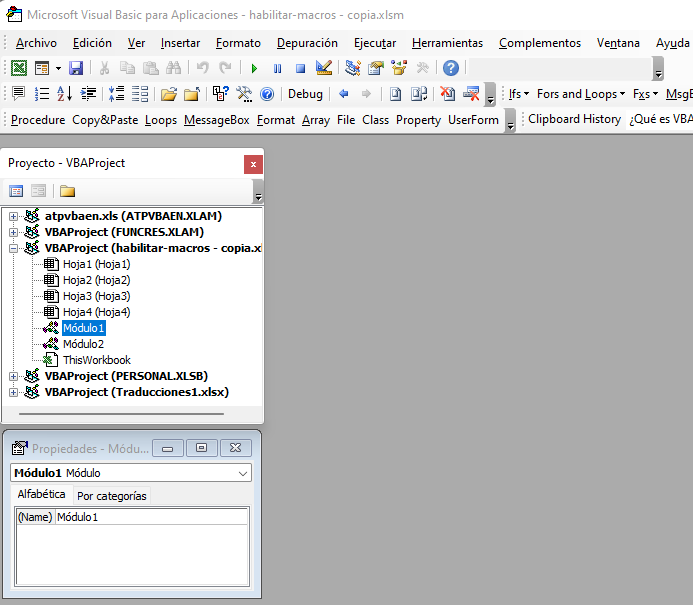Open the Toolbox wrench icon

click(423, 68)
